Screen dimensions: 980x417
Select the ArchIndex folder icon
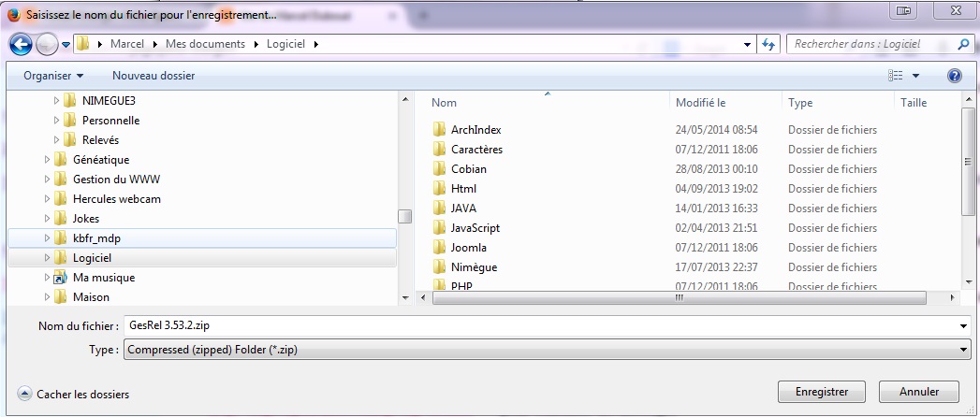pos(439,130)
